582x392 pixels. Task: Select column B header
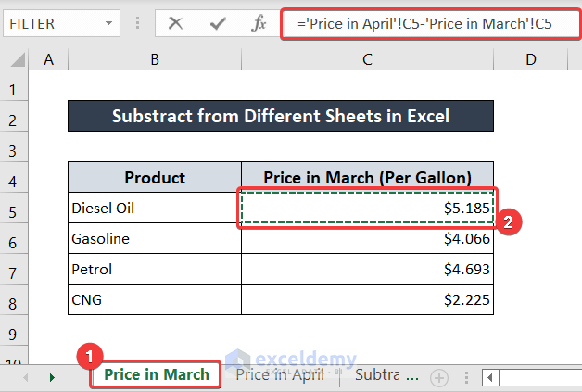click(x=155, y=60)
